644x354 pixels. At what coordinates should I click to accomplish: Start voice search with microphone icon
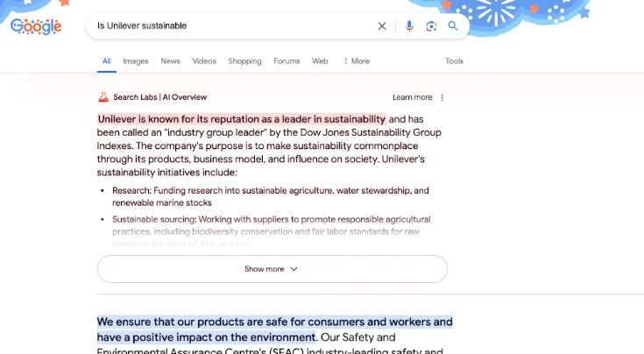[408, 26]
